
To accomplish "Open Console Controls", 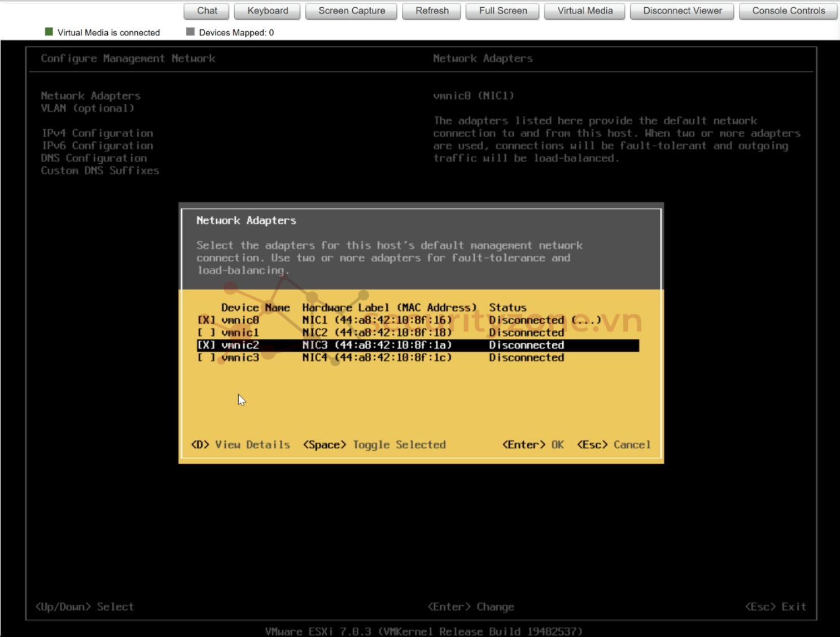I will [788, 11].
